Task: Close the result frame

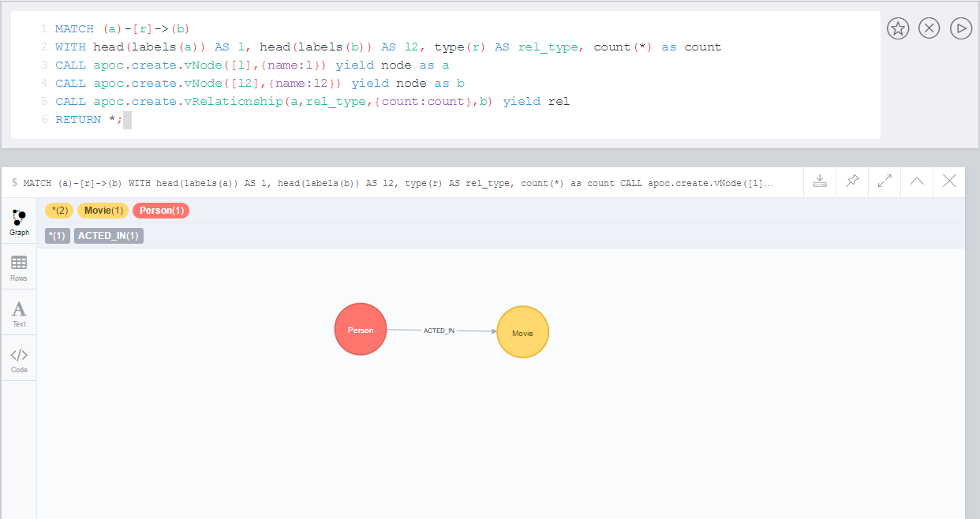Action: [948, 181]
